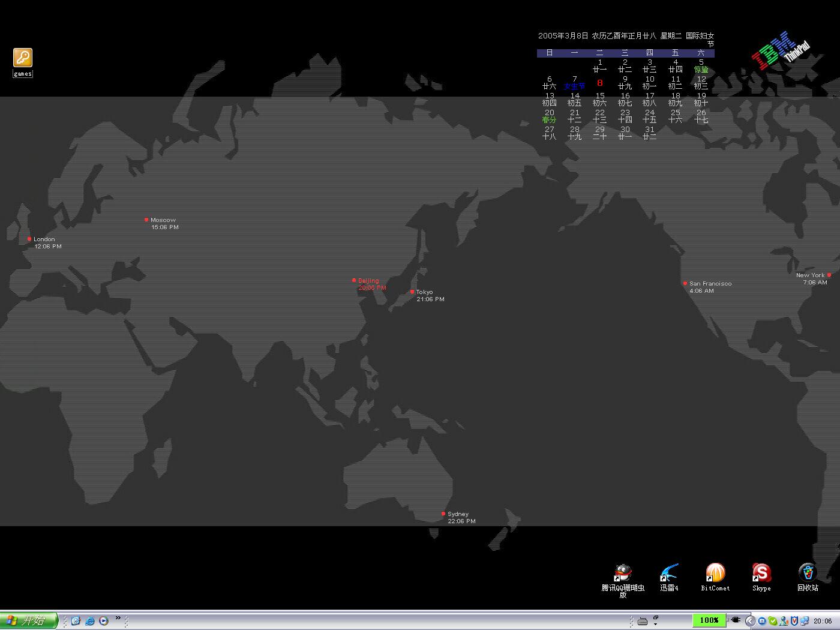Image resolution: width=840 pixels, height=630 pixels.
Task: Open the Start (开始) menu
Action: click(x=28, y=620)
